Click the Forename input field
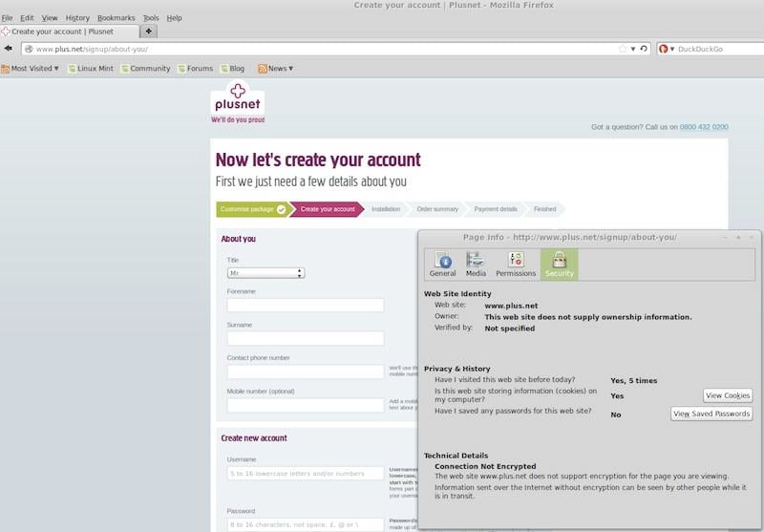Viewport: 764px width, 532px height. pyautogui.click(x=306, y=306)
